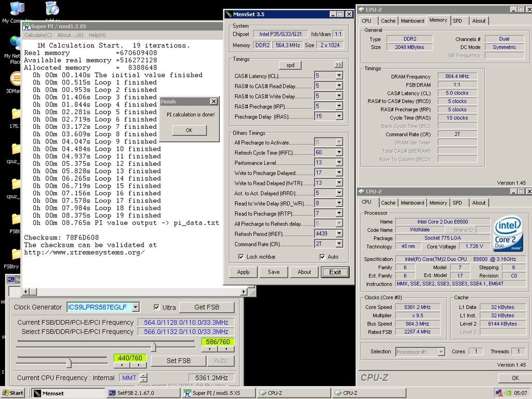This screenshot has width=532, height=399.
Task: Toggle Lock mchbar checkbox
Action: coord(241,257)
